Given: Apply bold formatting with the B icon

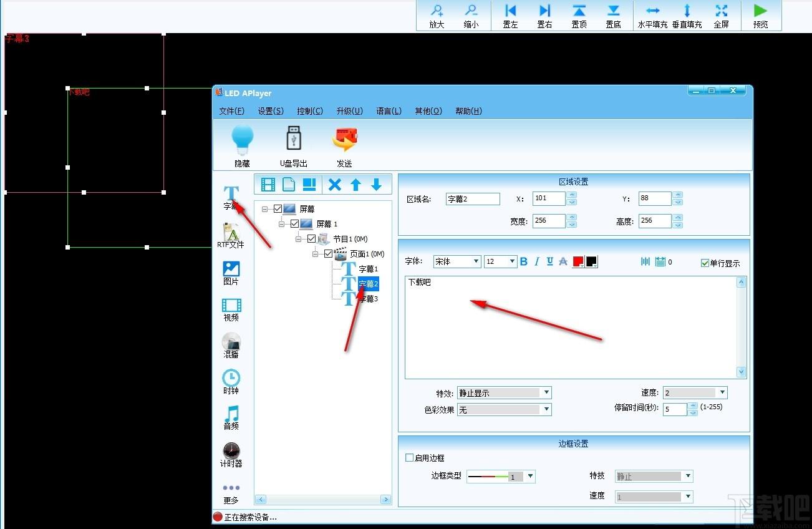Looking at the screenshot, I should click(524, 261).
